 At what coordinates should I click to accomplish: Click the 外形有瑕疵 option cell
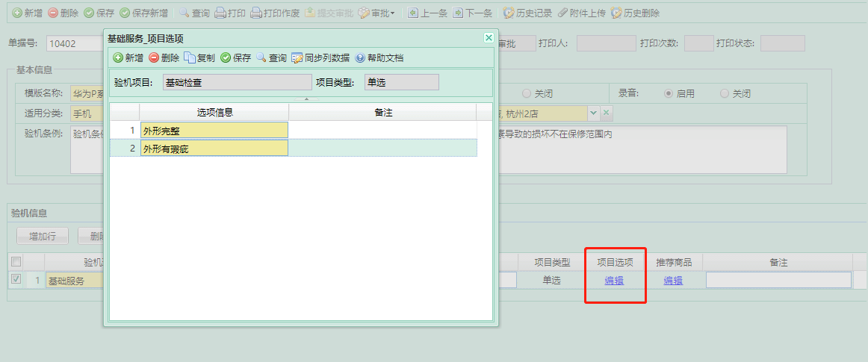point(214,149)
